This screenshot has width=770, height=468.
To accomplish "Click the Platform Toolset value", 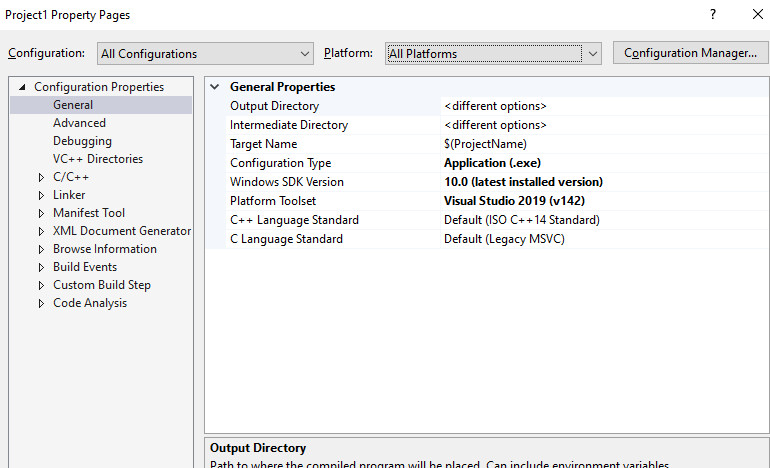I will click(x=600, y=201).
